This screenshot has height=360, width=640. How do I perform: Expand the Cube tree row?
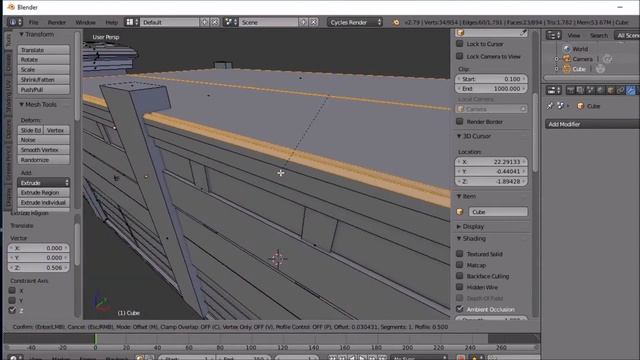(556, 69)
